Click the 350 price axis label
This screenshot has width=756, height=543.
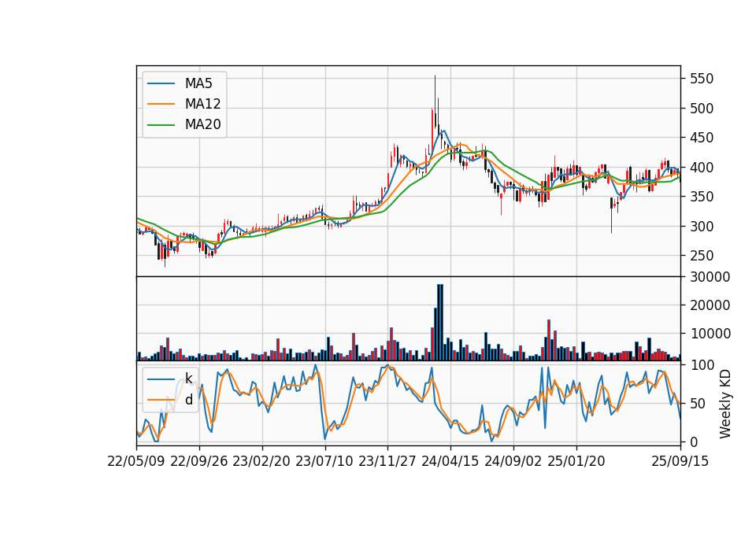pyautogui.click(x=702, y=197)
